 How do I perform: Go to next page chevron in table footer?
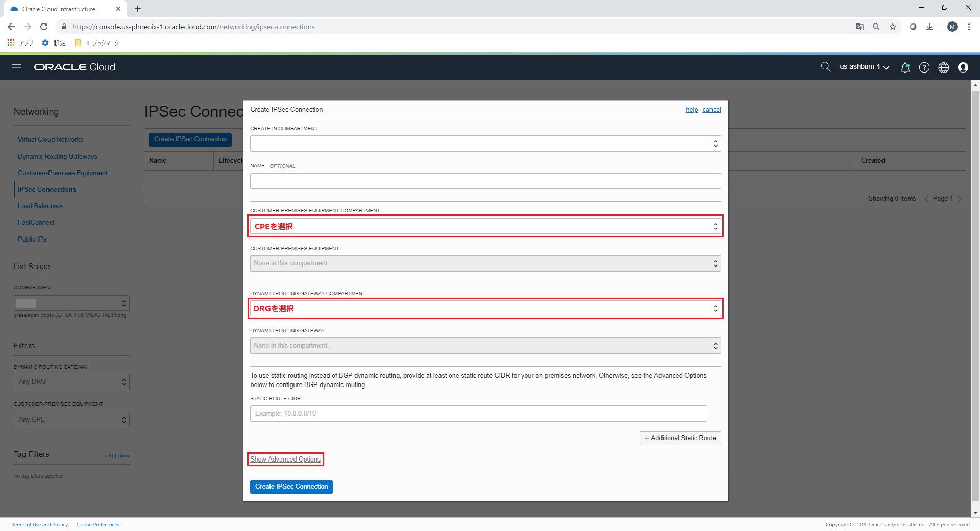(x=960, y=199)
